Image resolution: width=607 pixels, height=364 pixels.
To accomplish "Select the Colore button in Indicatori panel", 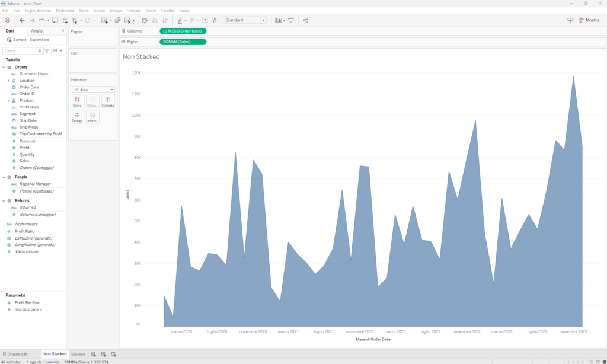I will click(x=77, y=100).
